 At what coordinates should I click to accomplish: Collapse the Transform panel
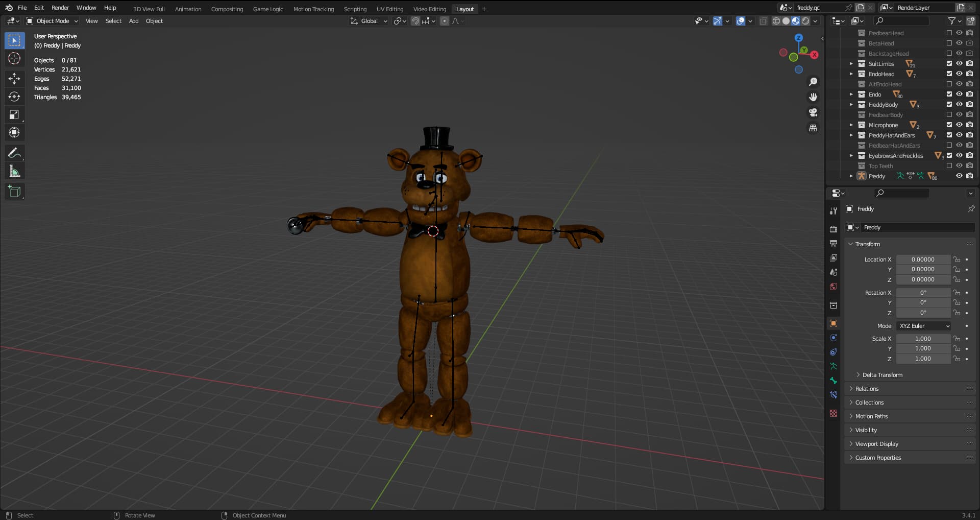click(910, 244)
